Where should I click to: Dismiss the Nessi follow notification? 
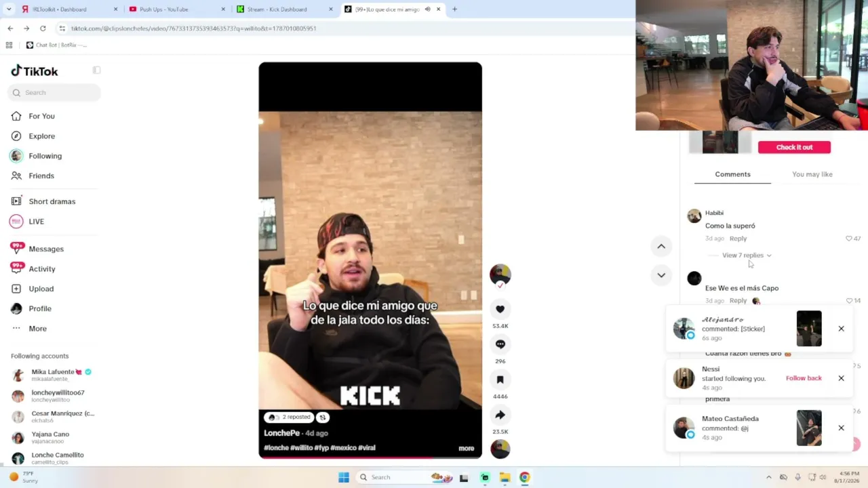tap(841, 378)
